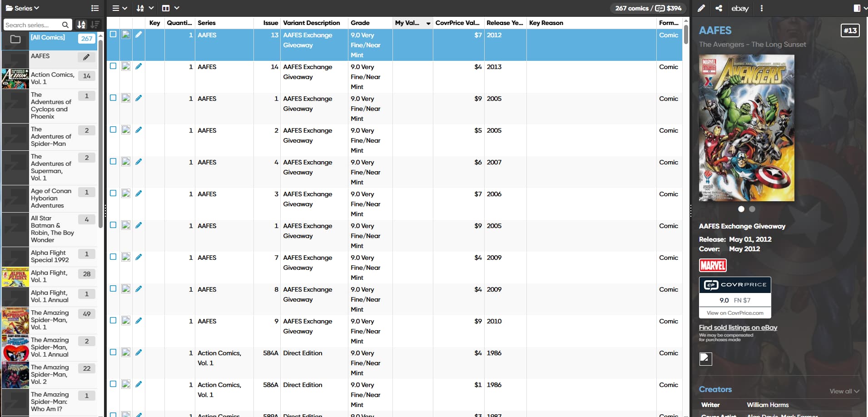Sort by the Release Year column header
Image resolution: width=868 pixels, height=417 pixels.
click(x=504, y=23)
